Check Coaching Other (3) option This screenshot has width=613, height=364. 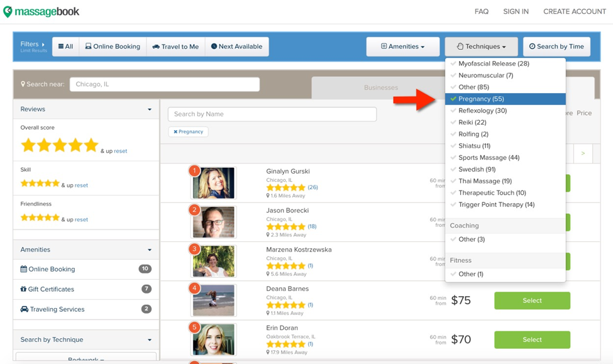tap(505, 240)
